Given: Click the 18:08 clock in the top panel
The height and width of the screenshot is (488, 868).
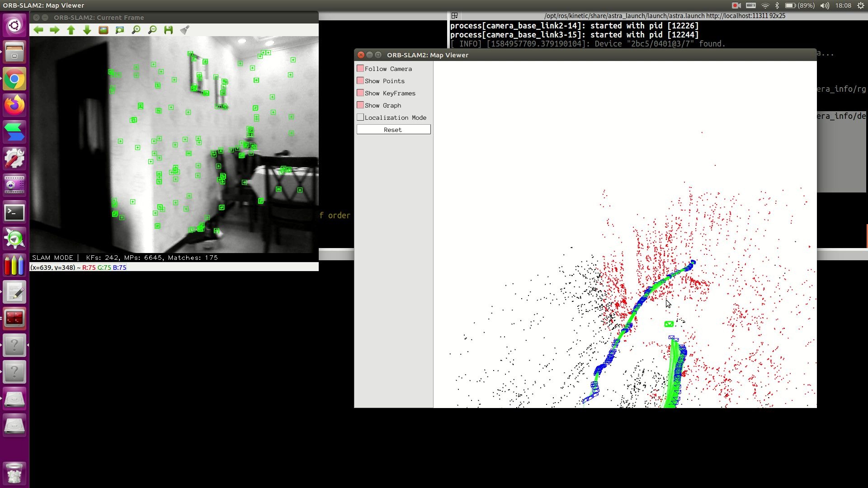Looking at the screenshot, I should point(843,5).
